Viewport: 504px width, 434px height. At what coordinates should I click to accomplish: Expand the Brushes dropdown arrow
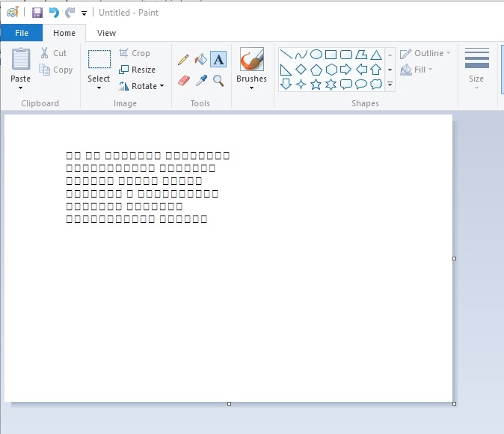click(x=252, y=88)
